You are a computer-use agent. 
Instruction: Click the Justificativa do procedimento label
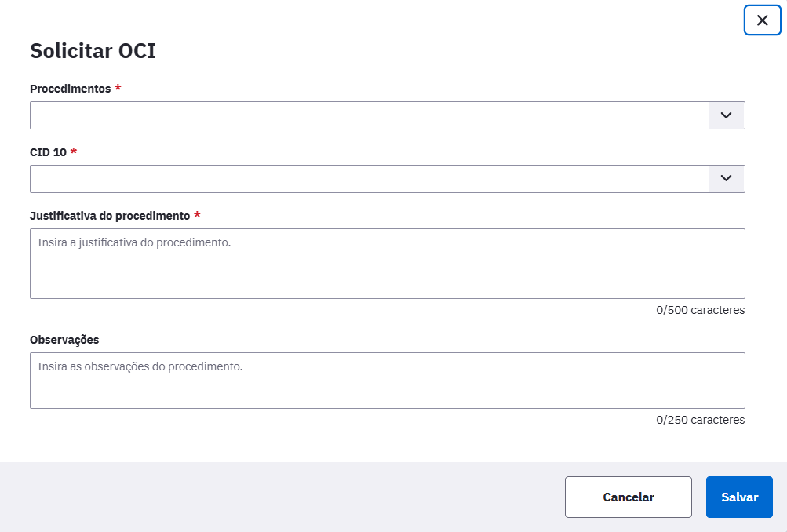pos(110,216)
